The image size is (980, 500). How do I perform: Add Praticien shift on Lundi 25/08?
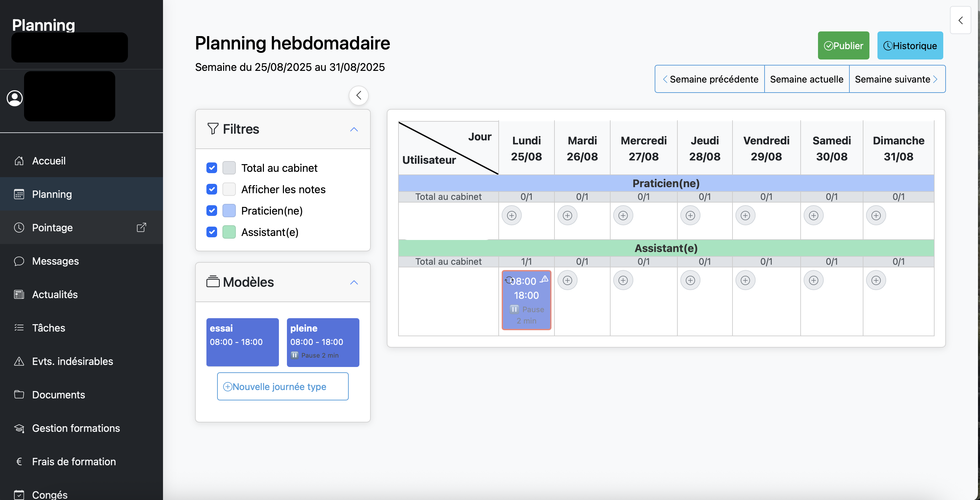511,216
